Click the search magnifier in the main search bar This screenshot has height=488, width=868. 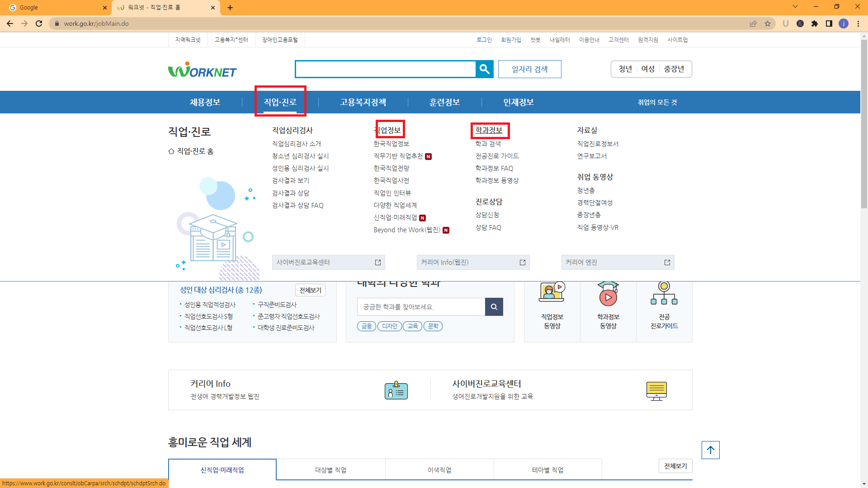coord(484,69)
